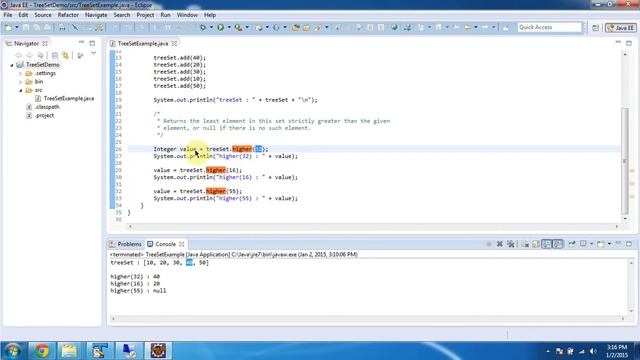Open the Open Console dropdown arrow
The image size is (640, 360).
(609, 244)
